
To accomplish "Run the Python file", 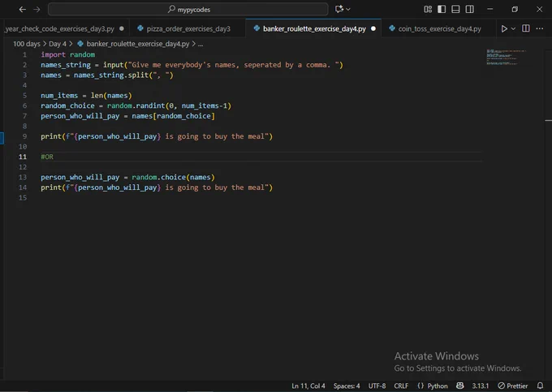I will point(504,29).
